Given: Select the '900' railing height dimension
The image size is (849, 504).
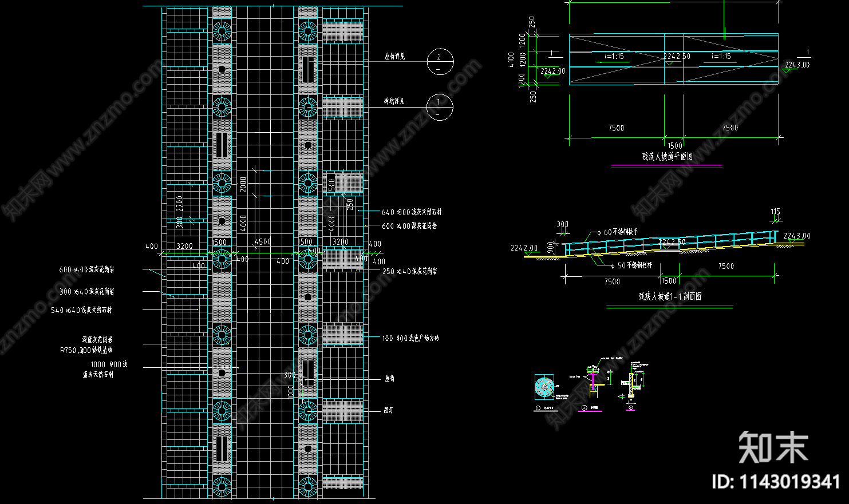Looking at the screenshot, I should coord(551,247).
